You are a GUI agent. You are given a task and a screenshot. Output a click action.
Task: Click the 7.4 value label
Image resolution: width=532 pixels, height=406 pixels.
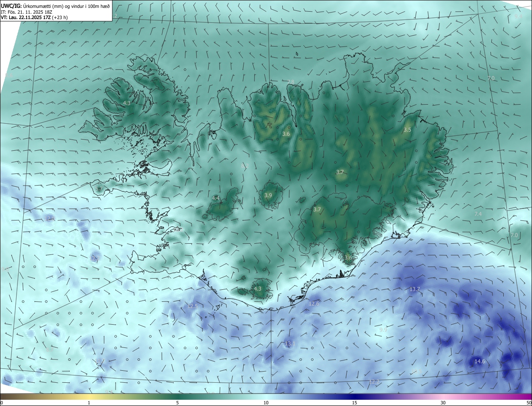pyautogui.click(x=478, y=214)
